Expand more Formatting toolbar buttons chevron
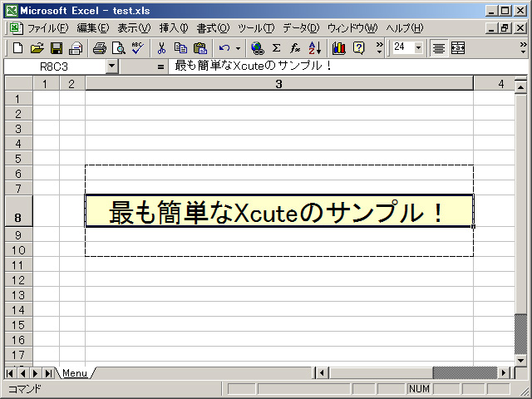 pyautogui.click(x=523, y=48)
